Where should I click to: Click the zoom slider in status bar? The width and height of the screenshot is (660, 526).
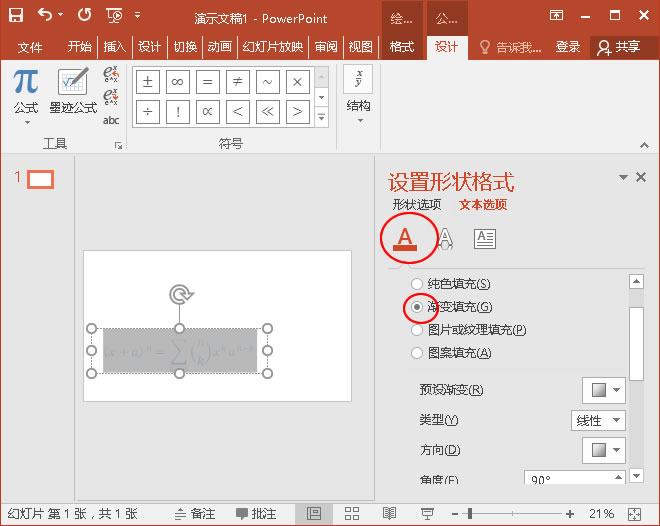[x=470, y=513]
